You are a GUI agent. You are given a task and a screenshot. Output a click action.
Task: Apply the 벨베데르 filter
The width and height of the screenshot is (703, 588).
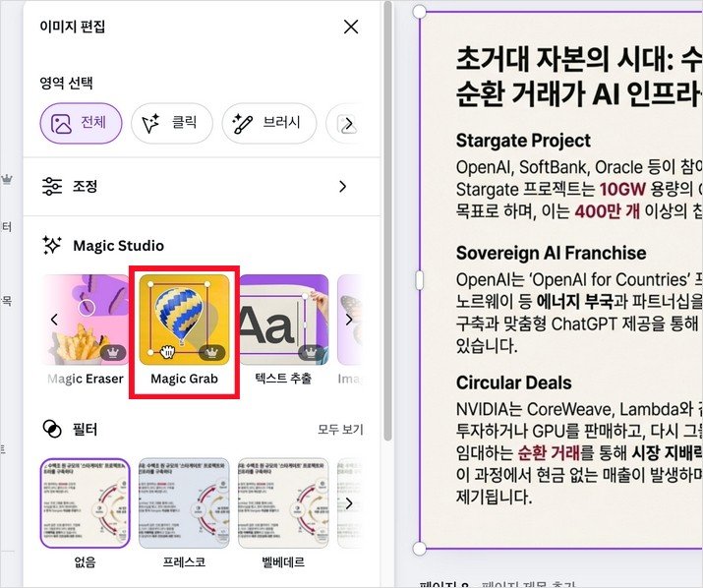(283, 514)
